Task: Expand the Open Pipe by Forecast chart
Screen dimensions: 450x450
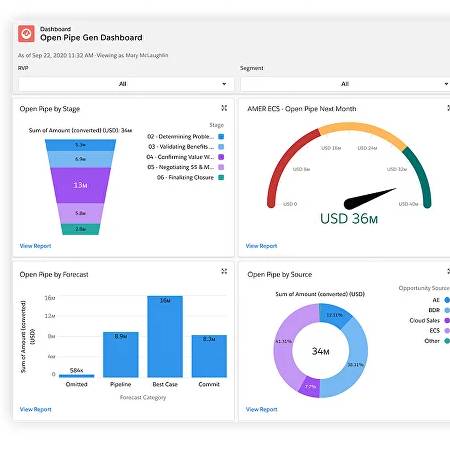Action: point(224,271)
